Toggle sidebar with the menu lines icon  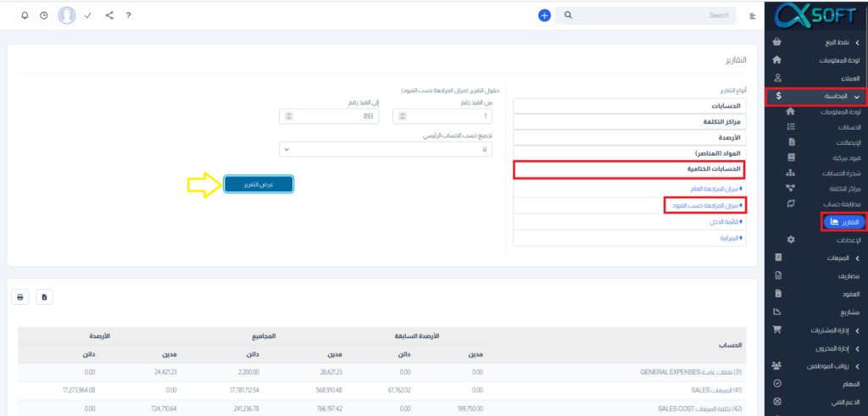752,16
